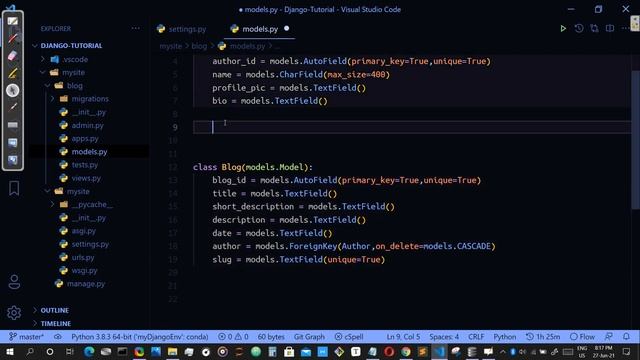Open views.py in the explorer
Screen dimensions: 640x360
(x=86, y=178)
